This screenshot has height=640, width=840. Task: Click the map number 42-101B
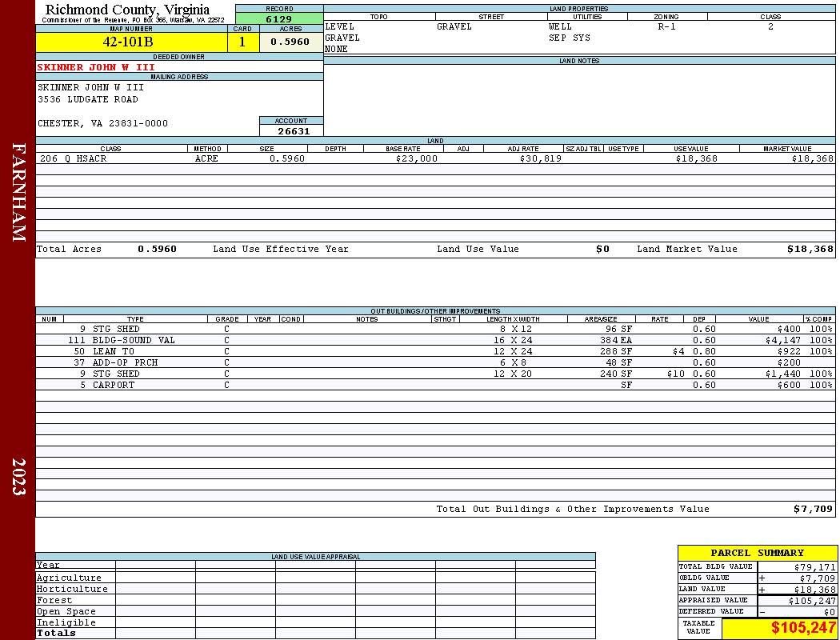click(127, 42)
